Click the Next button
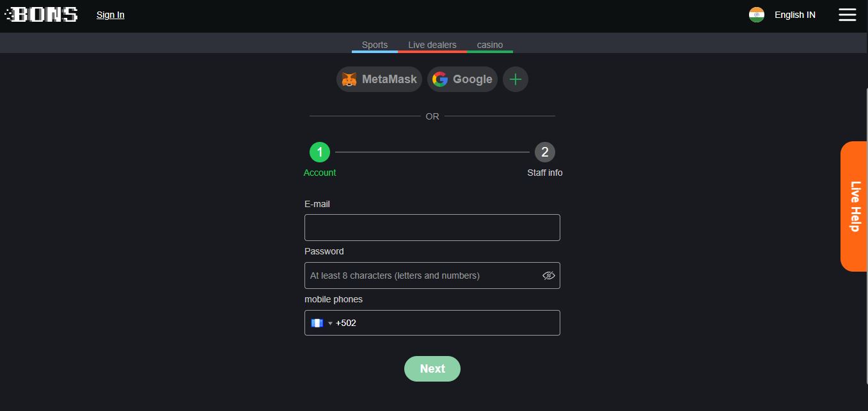 (432, 369)
